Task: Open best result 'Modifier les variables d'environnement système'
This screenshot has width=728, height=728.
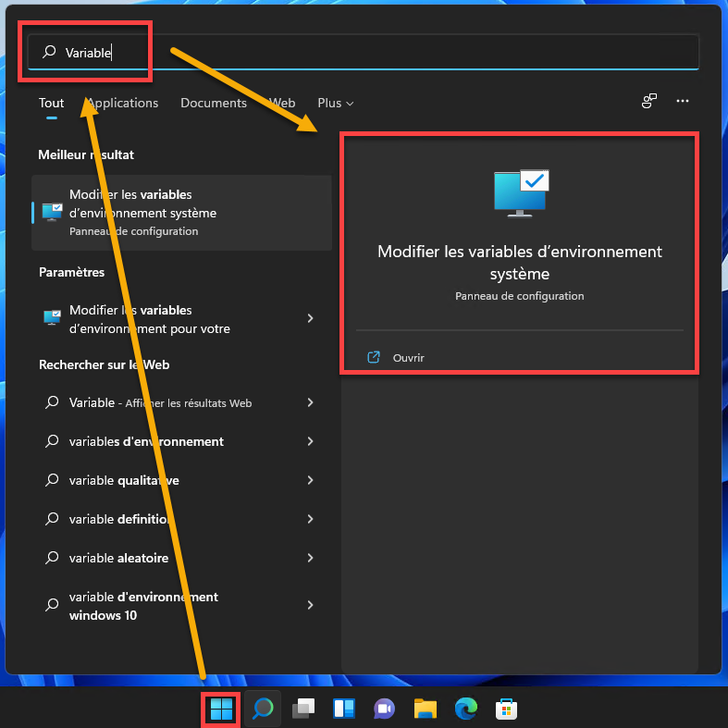Action: (x=181, y=213)
